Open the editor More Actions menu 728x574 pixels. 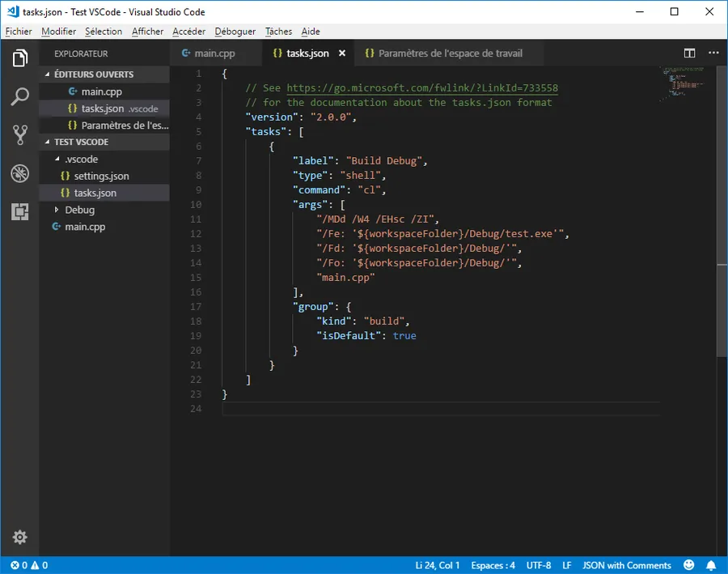713,53
